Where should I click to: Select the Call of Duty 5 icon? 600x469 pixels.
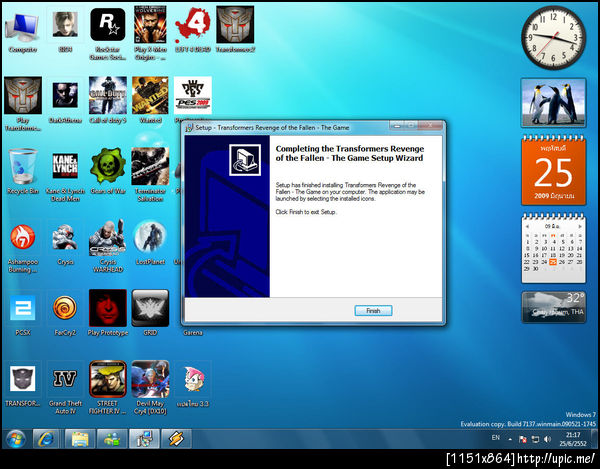[x=108, y=100]
